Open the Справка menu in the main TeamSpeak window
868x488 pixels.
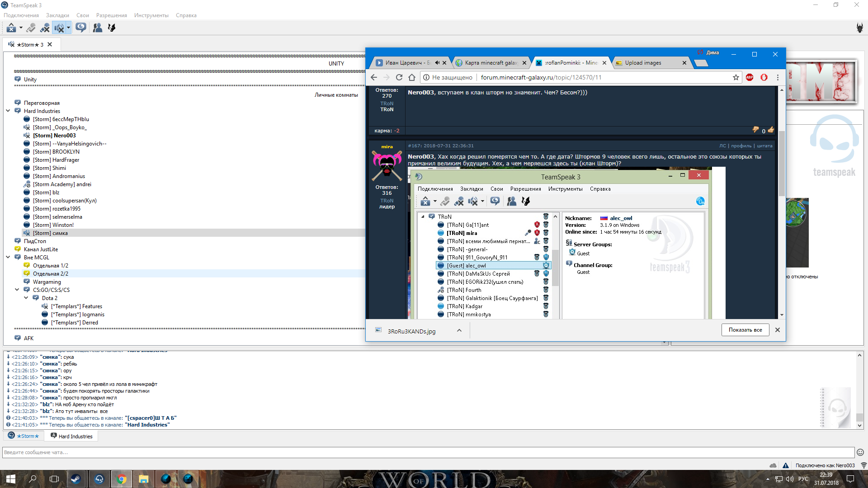pos(186,15)
